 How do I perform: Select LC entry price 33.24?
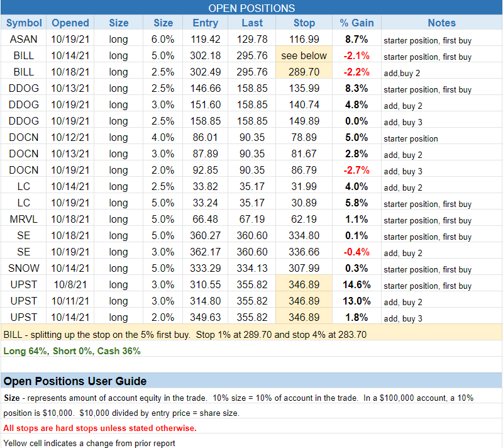click(x=206, y=203)
